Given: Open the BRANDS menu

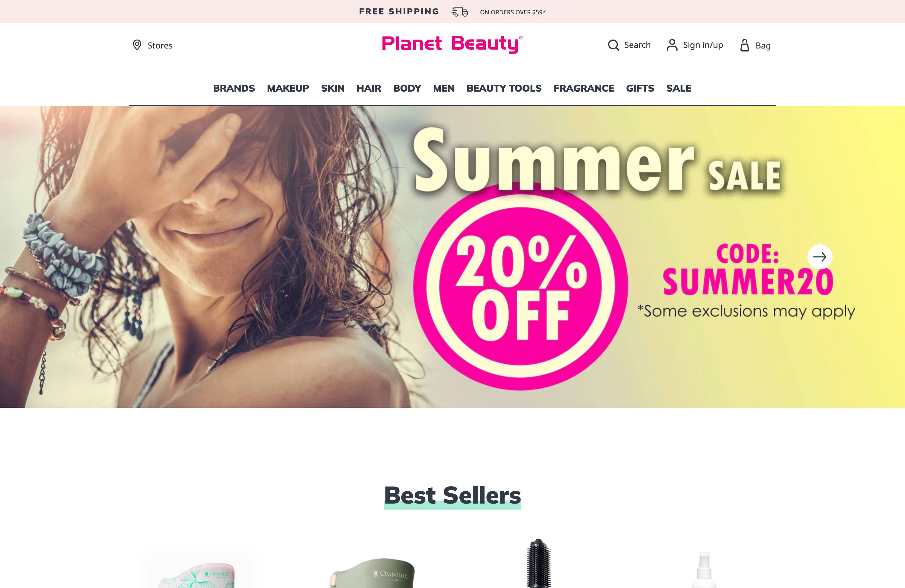Looking at the screenshot, I should click(x=234, y=88).
